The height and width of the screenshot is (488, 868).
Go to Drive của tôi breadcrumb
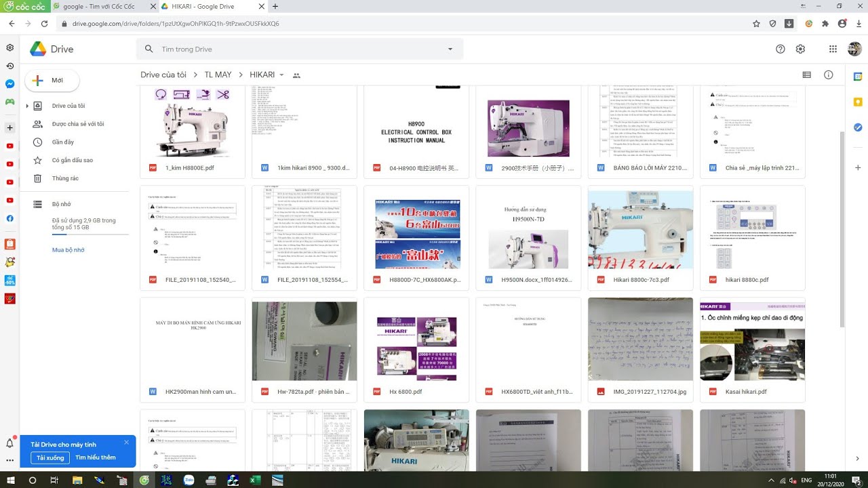click(163, 75)
